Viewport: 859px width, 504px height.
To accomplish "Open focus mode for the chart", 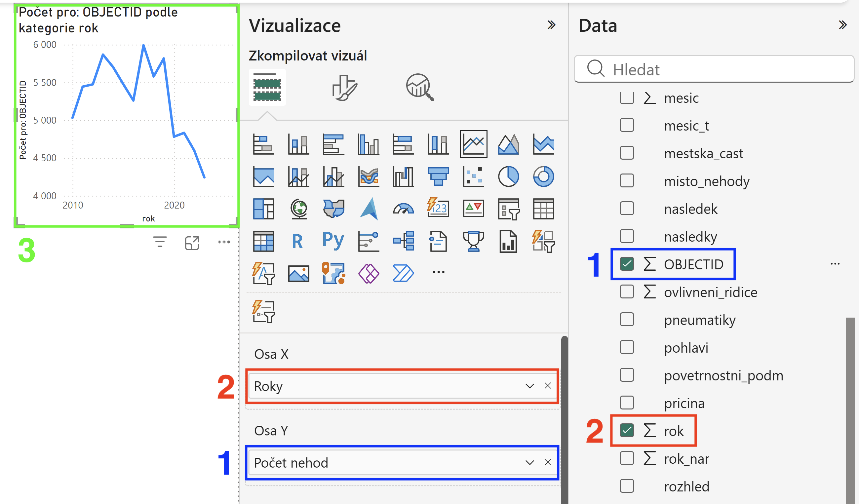I will click(x=192, y=243).
